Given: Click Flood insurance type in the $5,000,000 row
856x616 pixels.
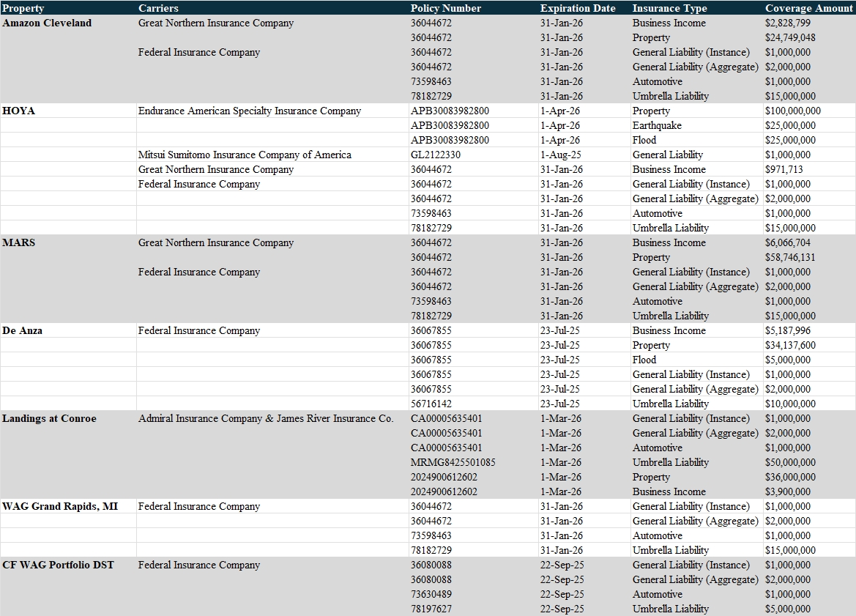Looking at the screenshot, I should point(644,360).
